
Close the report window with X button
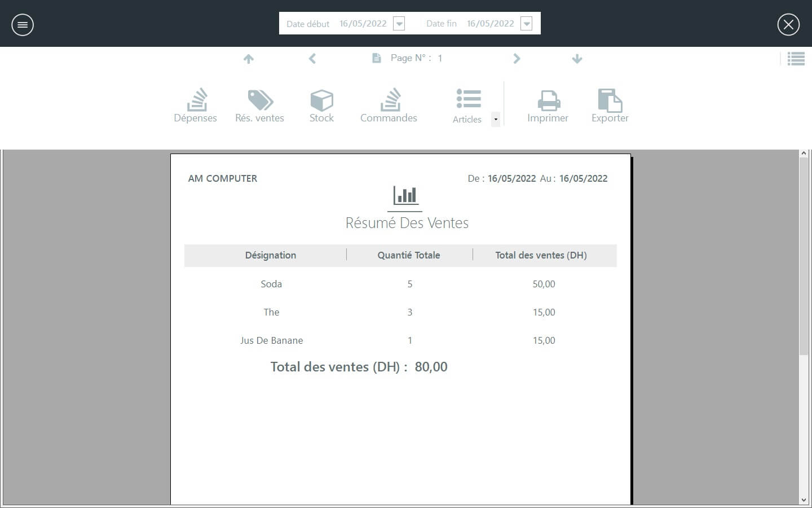(x=788, y=25)
